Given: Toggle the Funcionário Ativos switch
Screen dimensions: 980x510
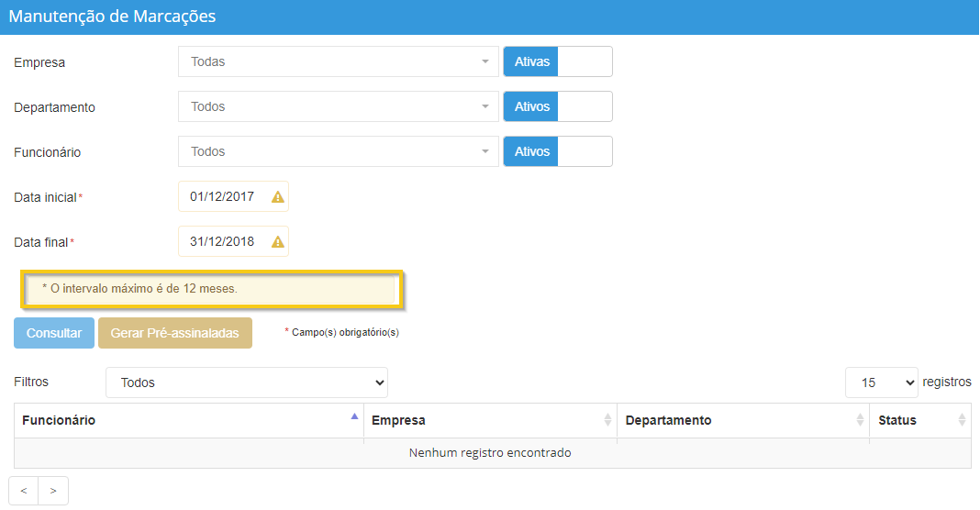Looking at the screenshot, I should coord(557,151).
